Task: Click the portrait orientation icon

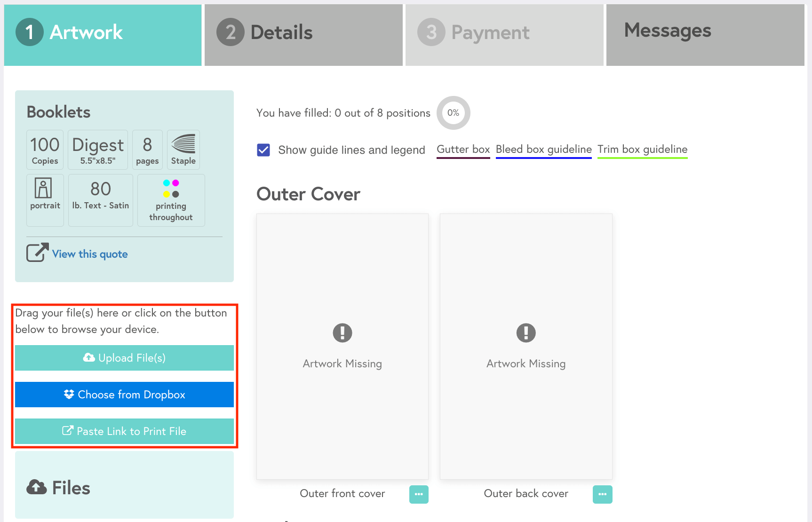Action: (x=43, y=189)
